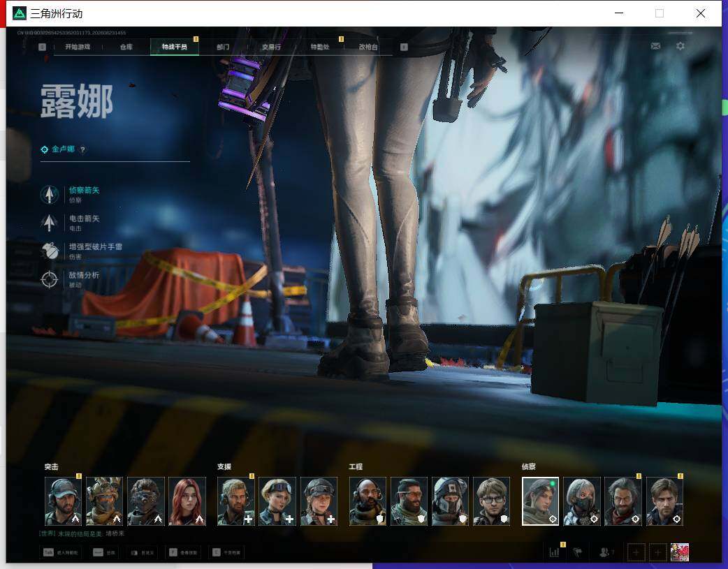Click the 三角洲行动 app logo in title bar

20,13
